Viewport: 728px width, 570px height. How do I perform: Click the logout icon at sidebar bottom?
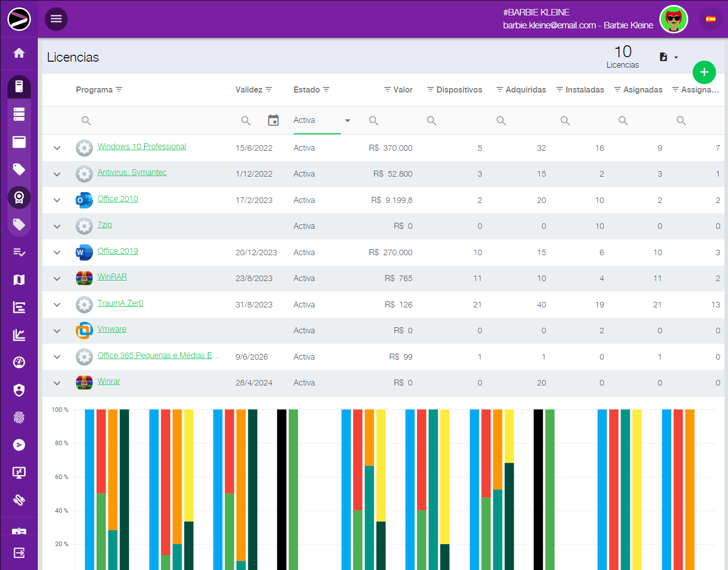pos(19,553)
